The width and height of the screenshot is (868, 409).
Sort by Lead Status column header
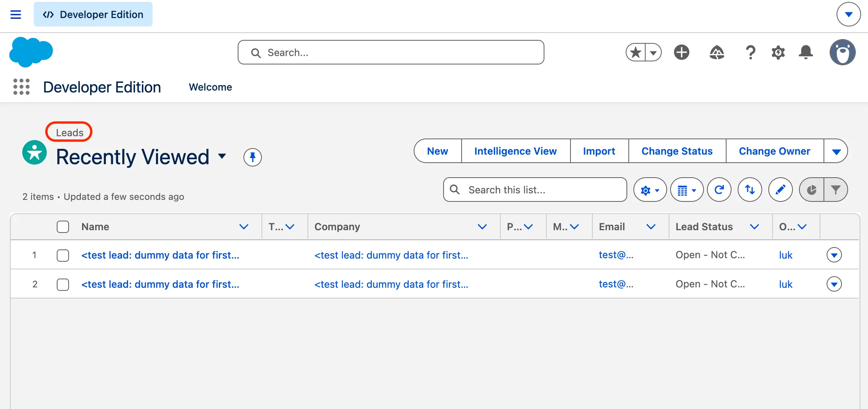[x=704, y=227]
